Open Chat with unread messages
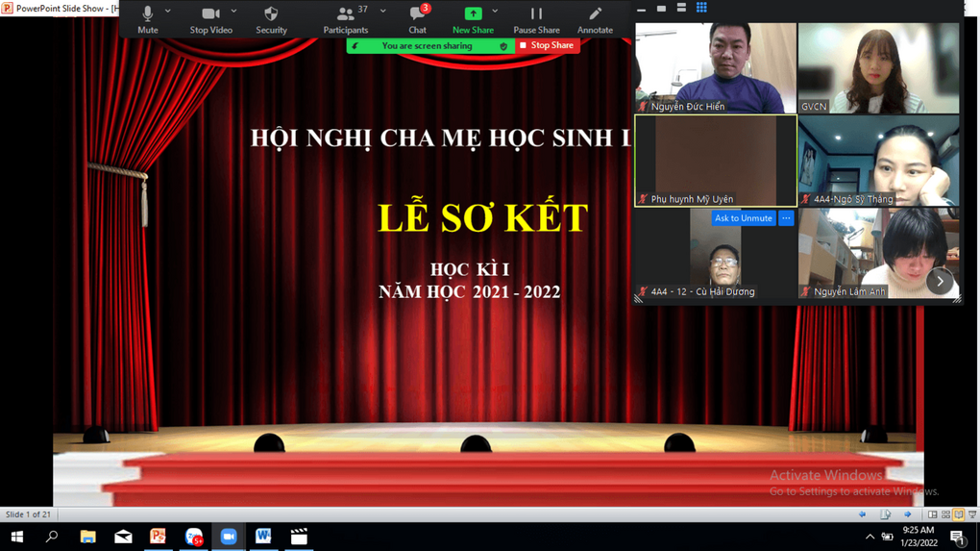This screenshot has height=551, width=980. pyautogui.click(x=417, y=19)
